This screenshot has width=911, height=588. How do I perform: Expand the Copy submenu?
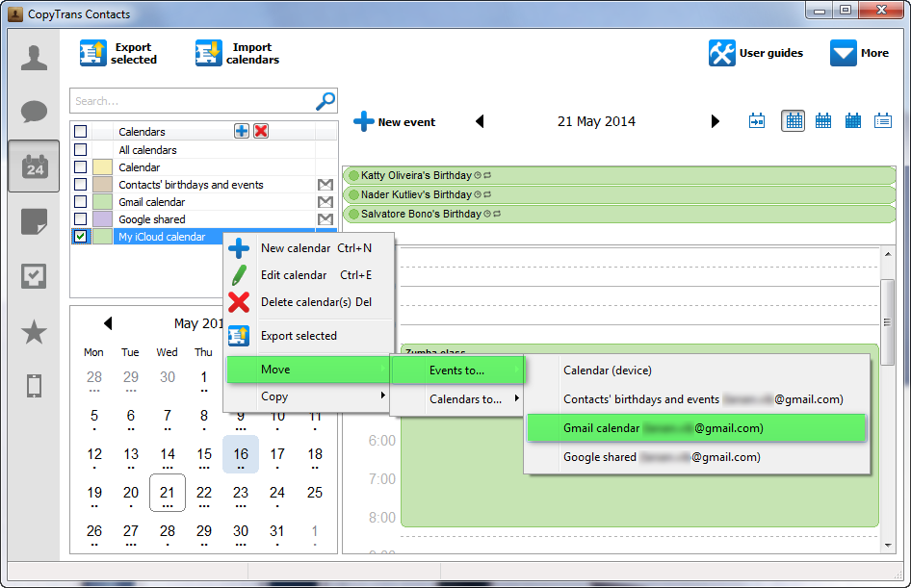308,396
